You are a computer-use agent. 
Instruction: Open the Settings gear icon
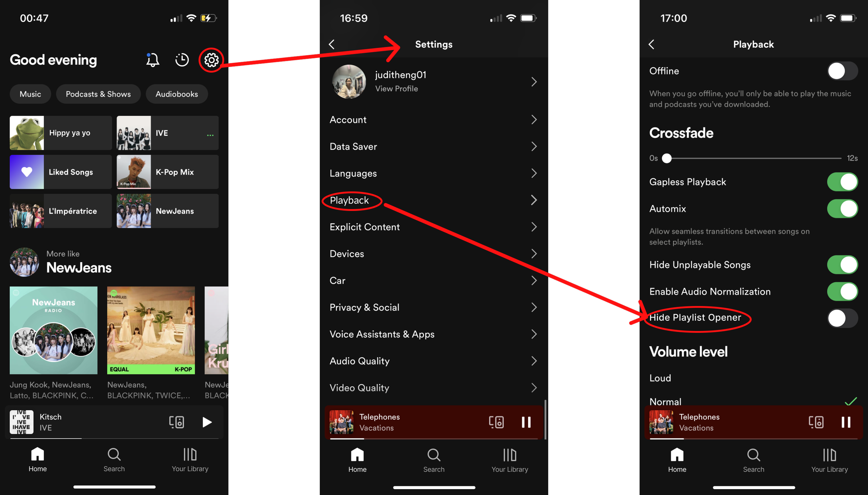[x=211, y=60]
